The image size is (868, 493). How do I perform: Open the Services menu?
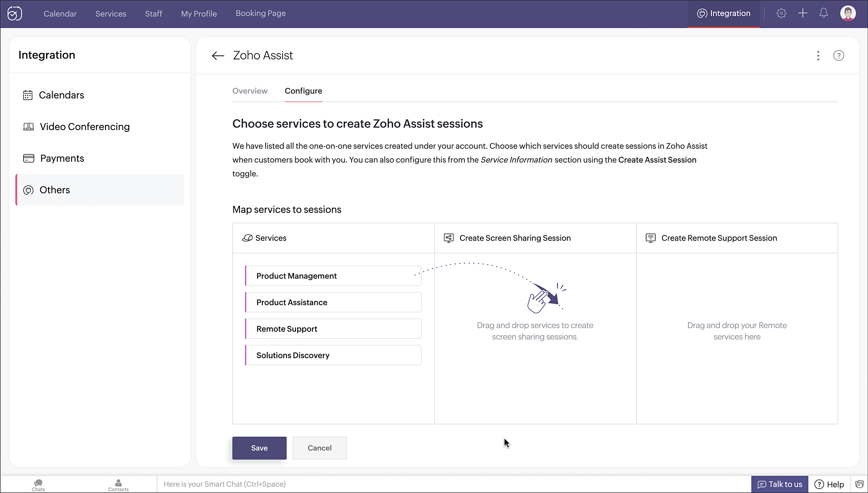coord(111,13)
